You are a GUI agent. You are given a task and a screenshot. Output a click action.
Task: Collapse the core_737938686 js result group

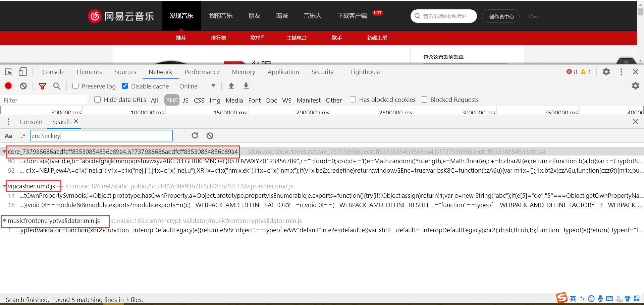[4, 151]
